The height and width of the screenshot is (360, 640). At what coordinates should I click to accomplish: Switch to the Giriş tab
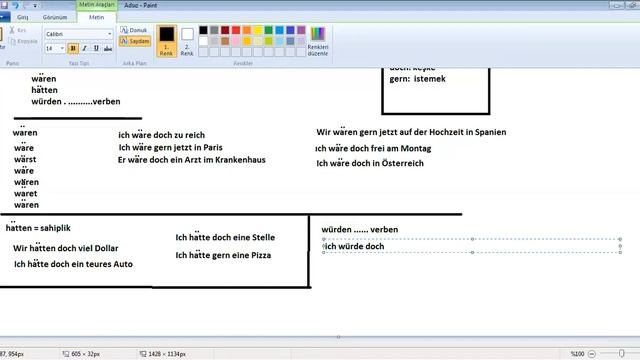pyautogui.click(x=22, y=17)
